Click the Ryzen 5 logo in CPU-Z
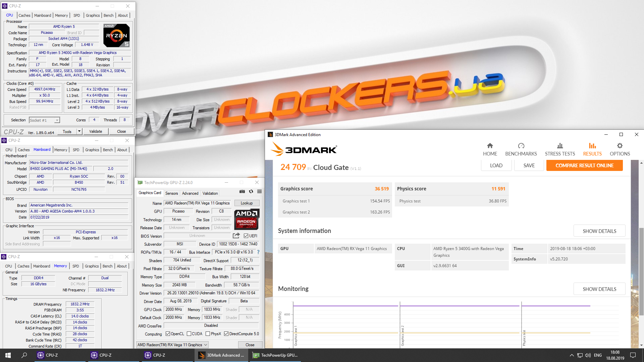644x362 pixels. (116, 35)
